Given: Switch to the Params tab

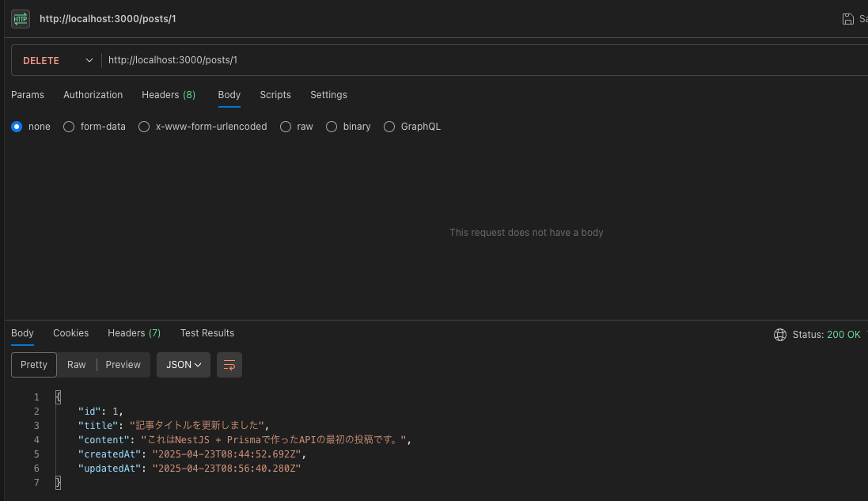Looking at the screenshot, I should (x=28, y=95).
